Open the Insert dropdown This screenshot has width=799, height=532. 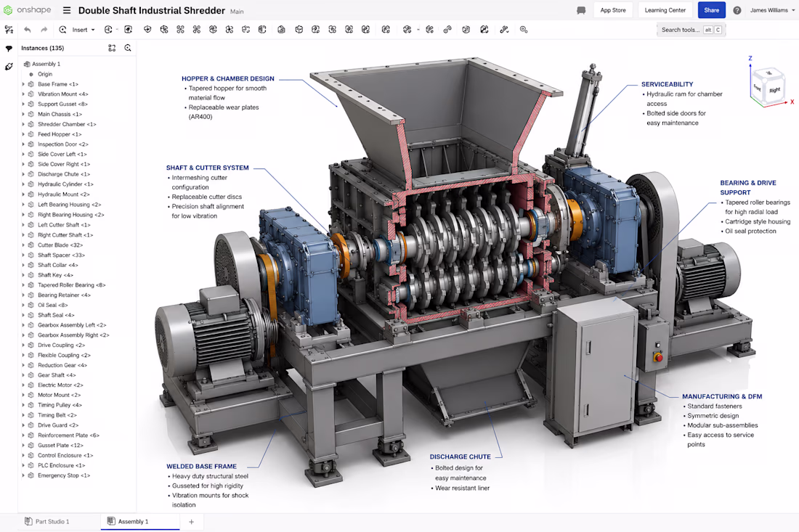(x=83, y=30)
